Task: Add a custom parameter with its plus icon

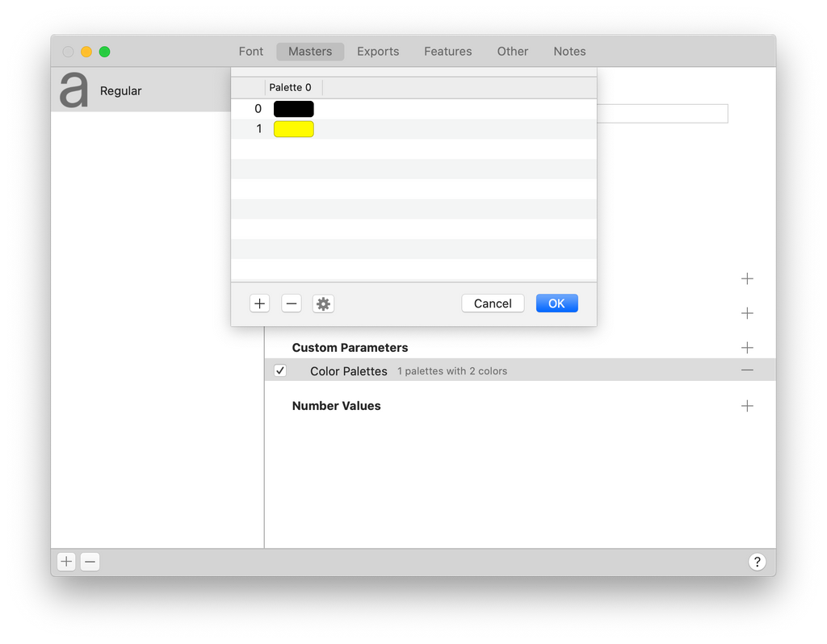Action: click(747, 347)
